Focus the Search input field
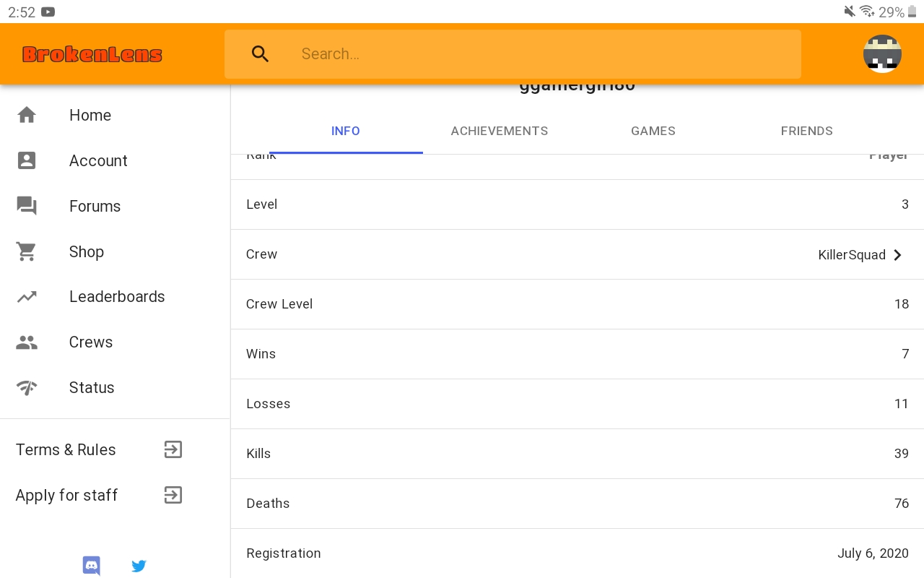Screen dimensions: 924x578 pos(513,54)
